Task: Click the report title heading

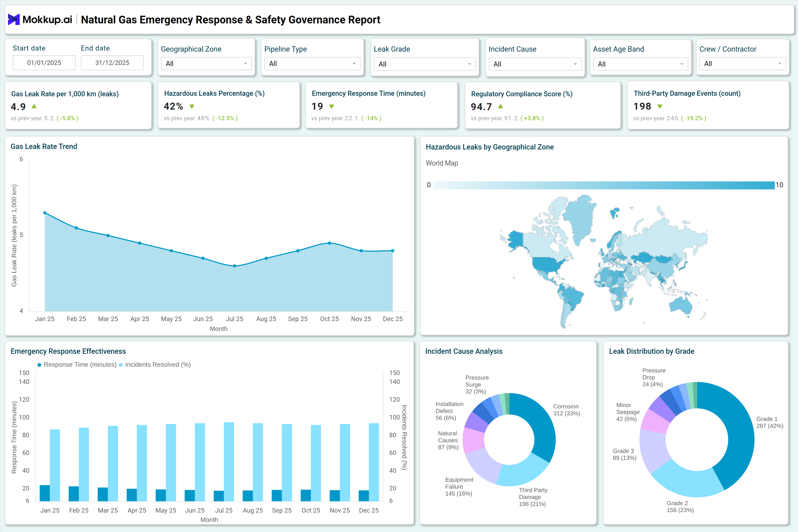Action: 230,20
